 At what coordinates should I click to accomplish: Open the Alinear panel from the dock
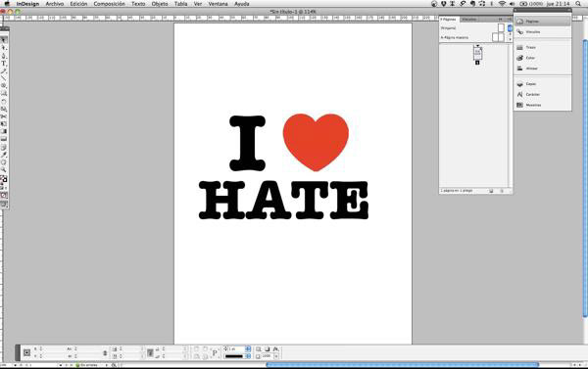542,69
